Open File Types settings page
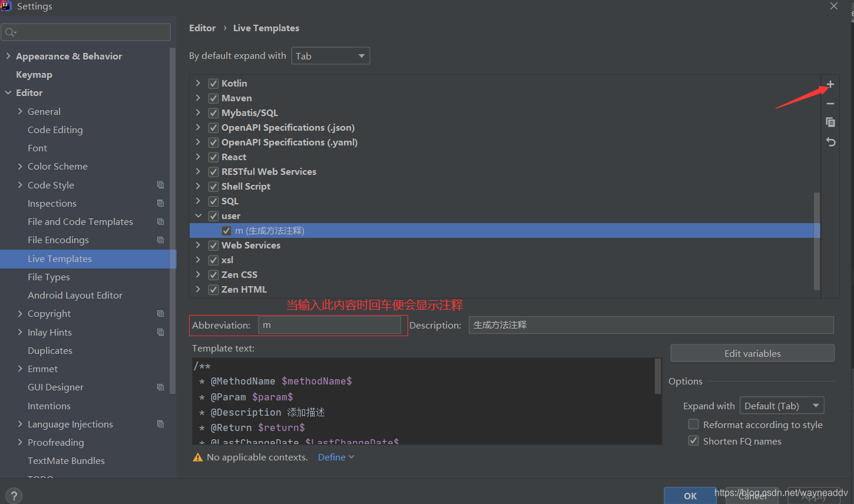854x504 pixels. point(49,277)
